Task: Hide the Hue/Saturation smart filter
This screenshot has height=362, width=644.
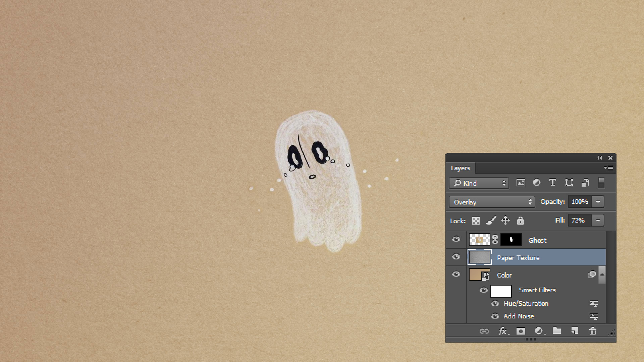Action: click(x=495, y=304)
